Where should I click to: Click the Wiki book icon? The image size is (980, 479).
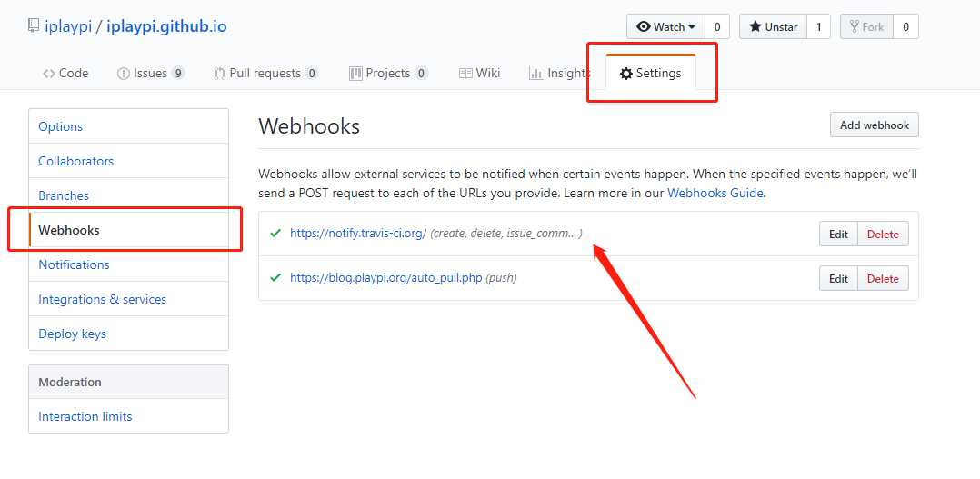tap(465, 74)
